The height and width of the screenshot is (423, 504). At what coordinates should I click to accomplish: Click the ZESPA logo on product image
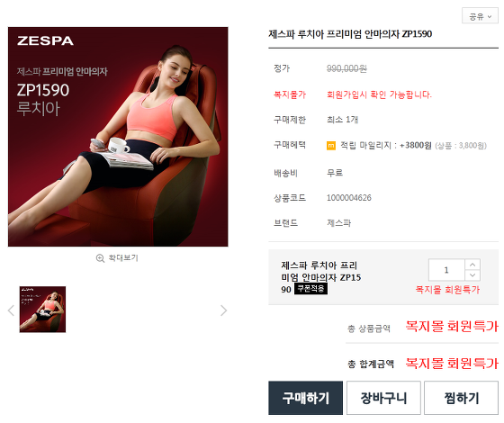point(45,40)
